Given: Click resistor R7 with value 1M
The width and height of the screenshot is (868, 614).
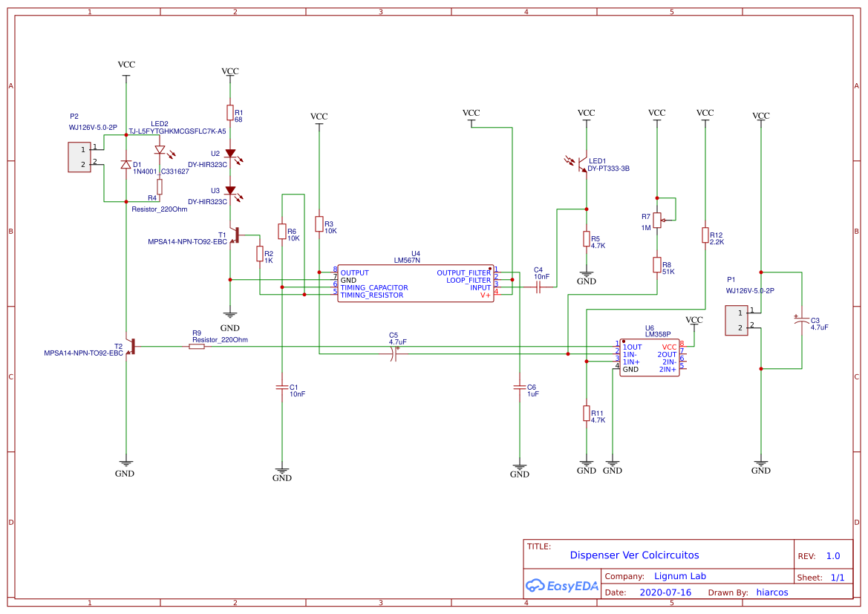Looking at the screenshot, I should (658, 221).
